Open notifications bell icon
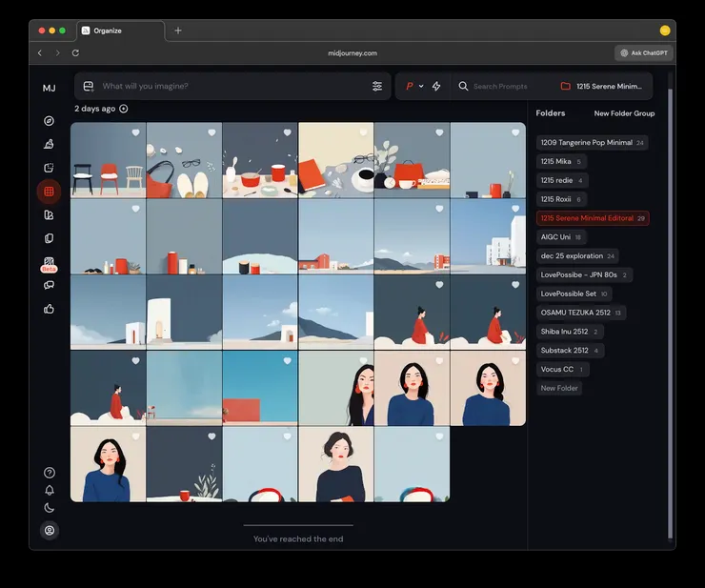Image resolution: width=705 pixels, height=588 pixels. 50,490
